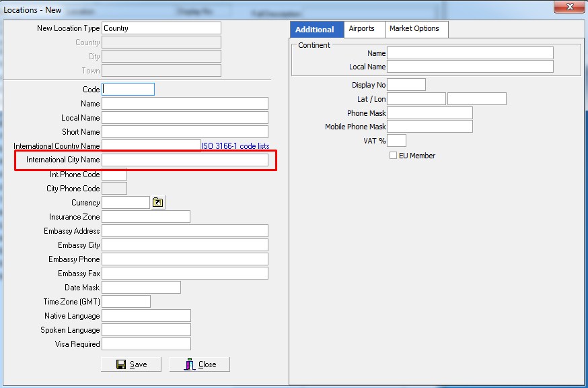The height and width of the screenshot is (388, 588).
Task: Enable the EU Member checkbox
Action: point(393,156)
